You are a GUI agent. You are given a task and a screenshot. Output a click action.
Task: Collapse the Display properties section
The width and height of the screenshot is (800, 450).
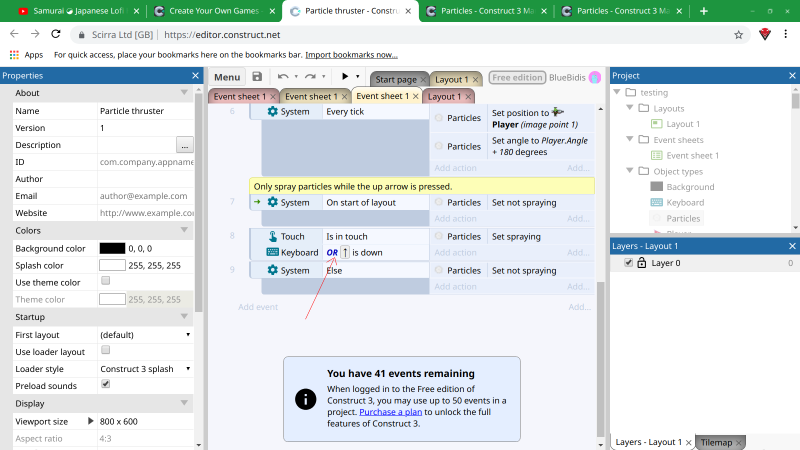coord(184,403)
